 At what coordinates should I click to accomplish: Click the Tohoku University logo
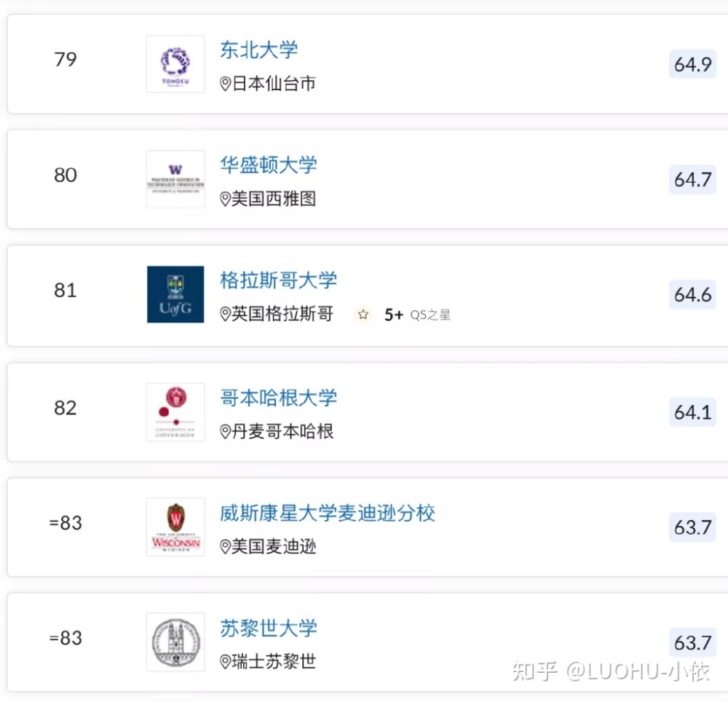(x=175, y=64)
